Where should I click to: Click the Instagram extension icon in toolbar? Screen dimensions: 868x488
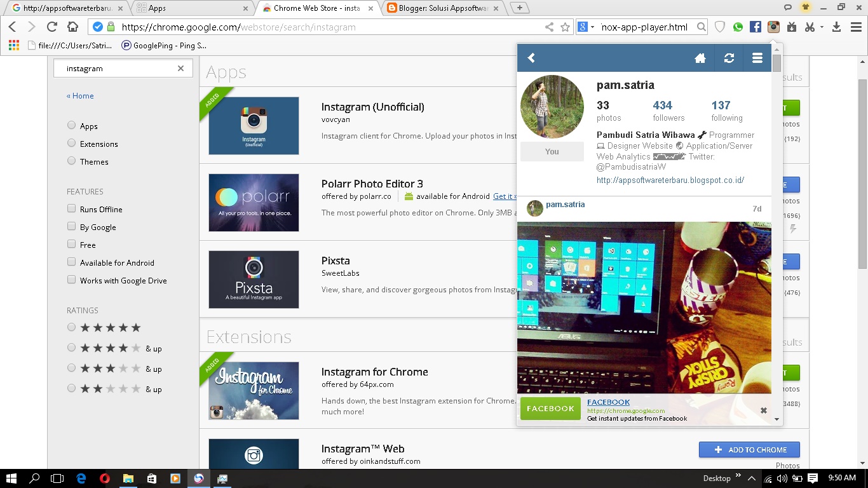[773, 27]
